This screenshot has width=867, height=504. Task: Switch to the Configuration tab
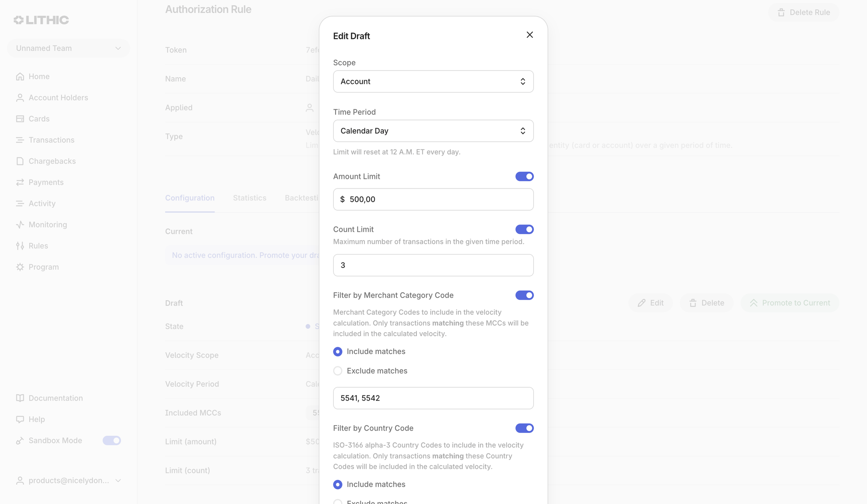coord(190,198)
